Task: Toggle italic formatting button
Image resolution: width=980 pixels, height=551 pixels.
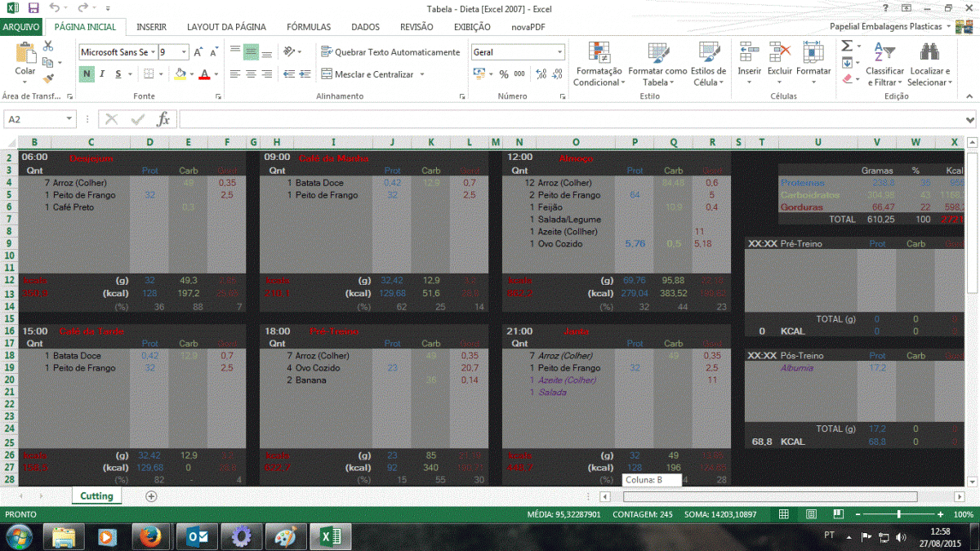Action: pos(102,74)
